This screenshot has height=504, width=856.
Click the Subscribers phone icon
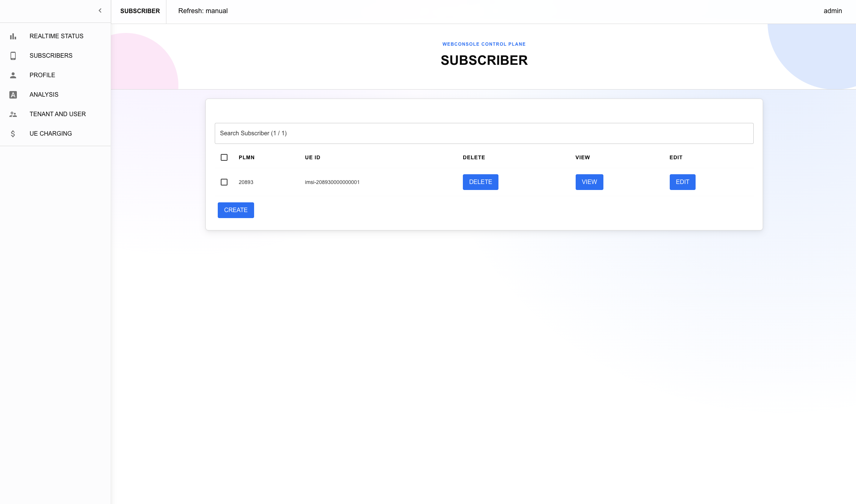[13, 56]
